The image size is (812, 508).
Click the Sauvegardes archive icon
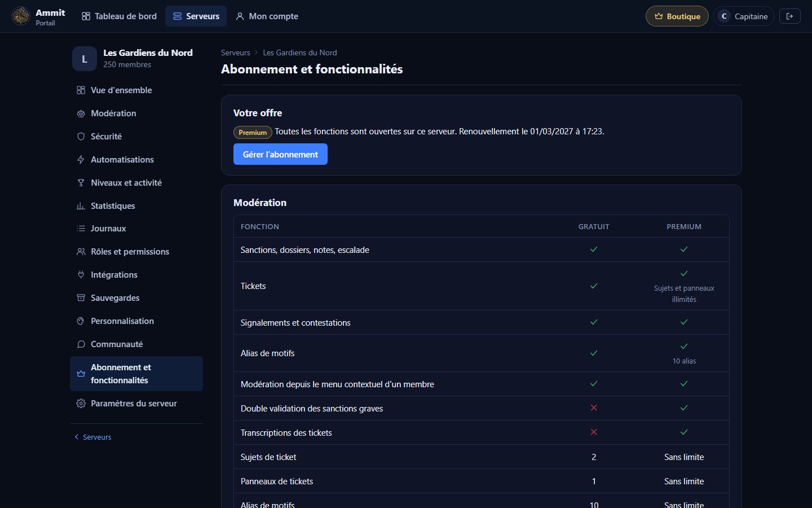coord(81,298)
